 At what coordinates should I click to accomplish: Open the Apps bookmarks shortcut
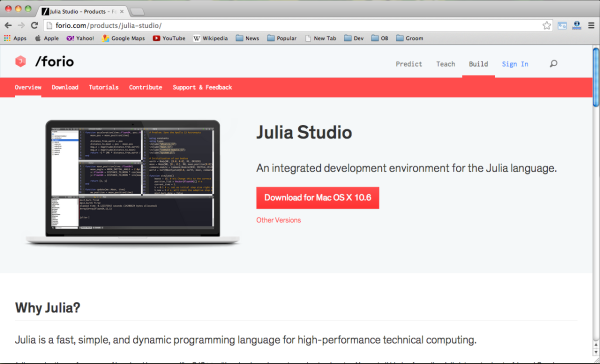tap(15, 38)
